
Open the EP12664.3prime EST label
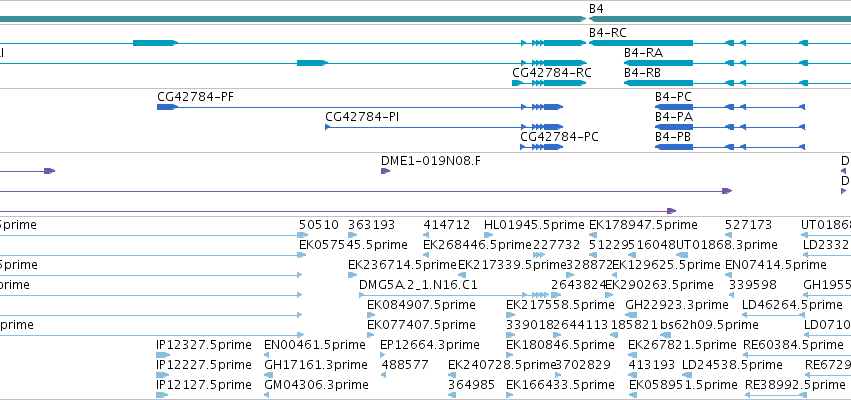coord(429,345)
